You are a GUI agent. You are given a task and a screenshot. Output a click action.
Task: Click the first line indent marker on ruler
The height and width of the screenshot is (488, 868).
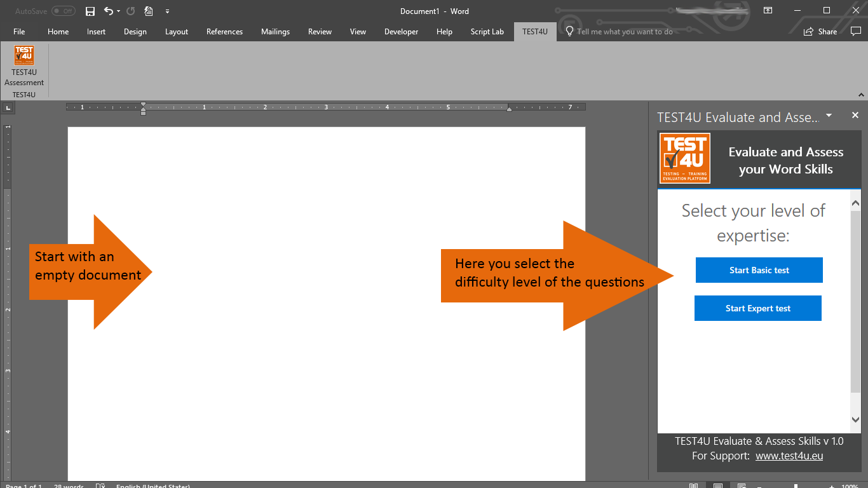pos(143,104)
